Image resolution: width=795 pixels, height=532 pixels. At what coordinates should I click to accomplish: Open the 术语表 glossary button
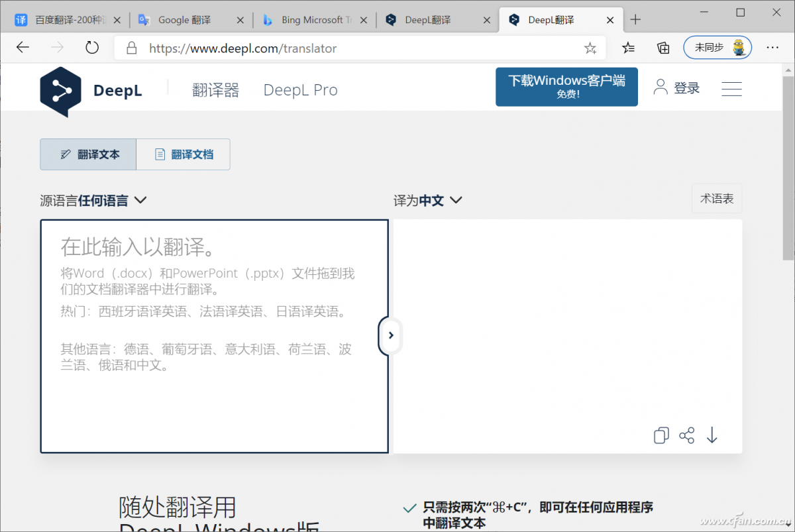(717, 198)
